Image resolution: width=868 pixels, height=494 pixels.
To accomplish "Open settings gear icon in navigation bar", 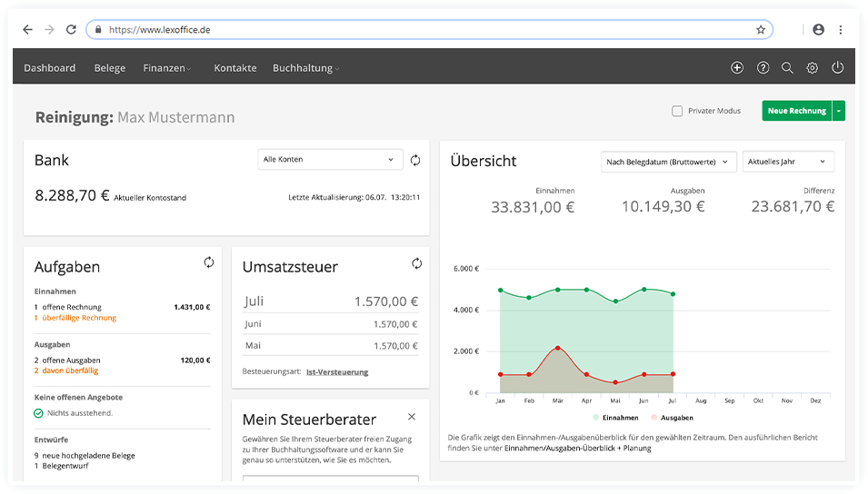I will (x=813, y=68).
